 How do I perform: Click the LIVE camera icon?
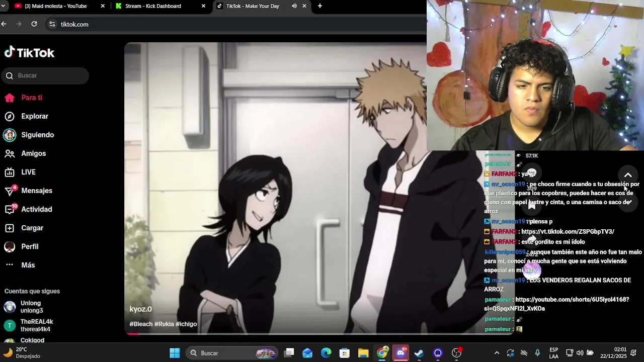pos(10,172)
